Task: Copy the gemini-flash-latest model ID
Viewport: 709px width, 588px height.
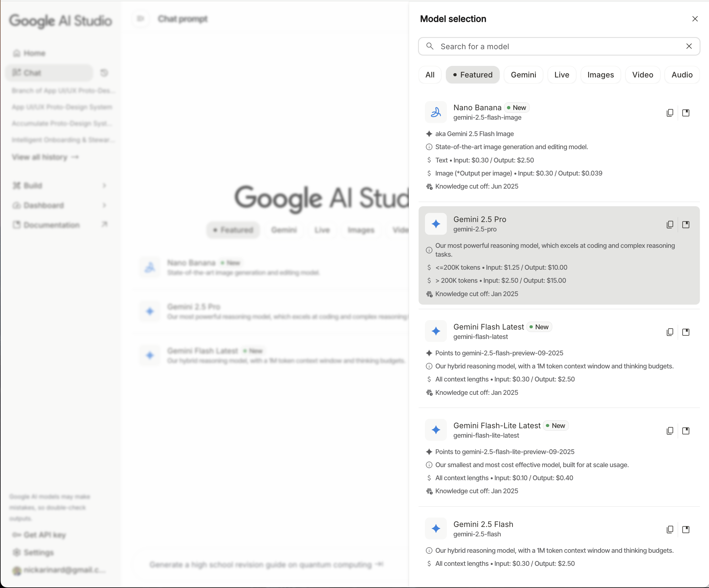Action: pos(670,332)
